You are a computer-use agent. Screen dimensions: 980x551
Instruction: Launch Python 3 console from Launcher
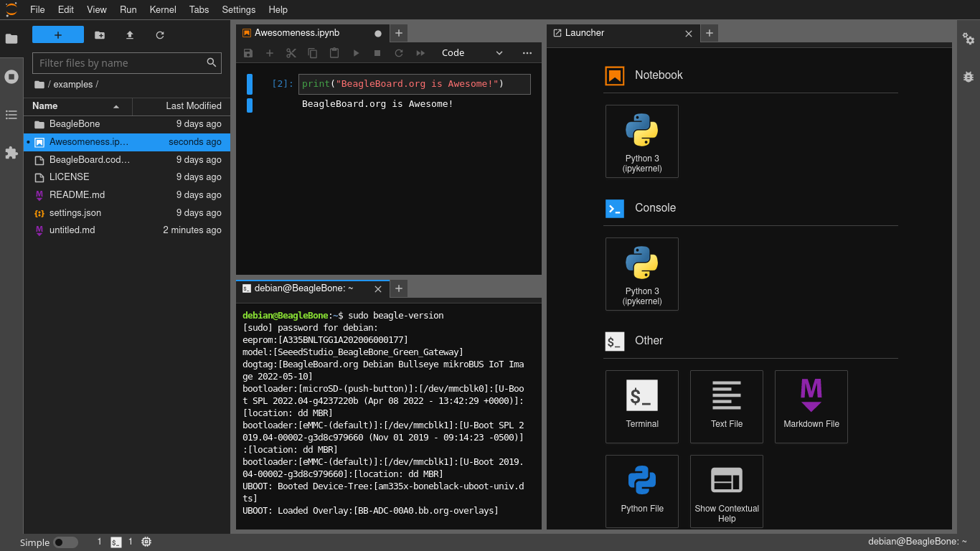pyautogui.click(x=642, y=274)
